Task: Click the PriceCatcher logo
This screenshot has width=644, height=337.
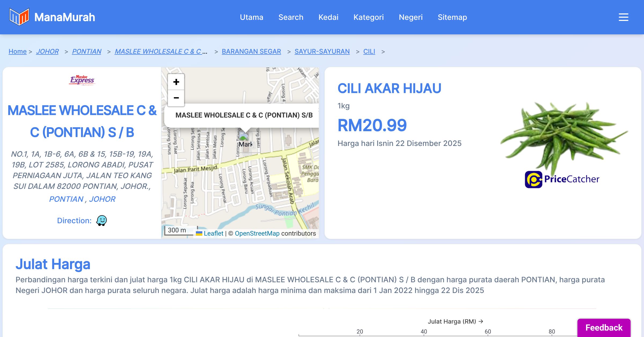Action: 562,179
